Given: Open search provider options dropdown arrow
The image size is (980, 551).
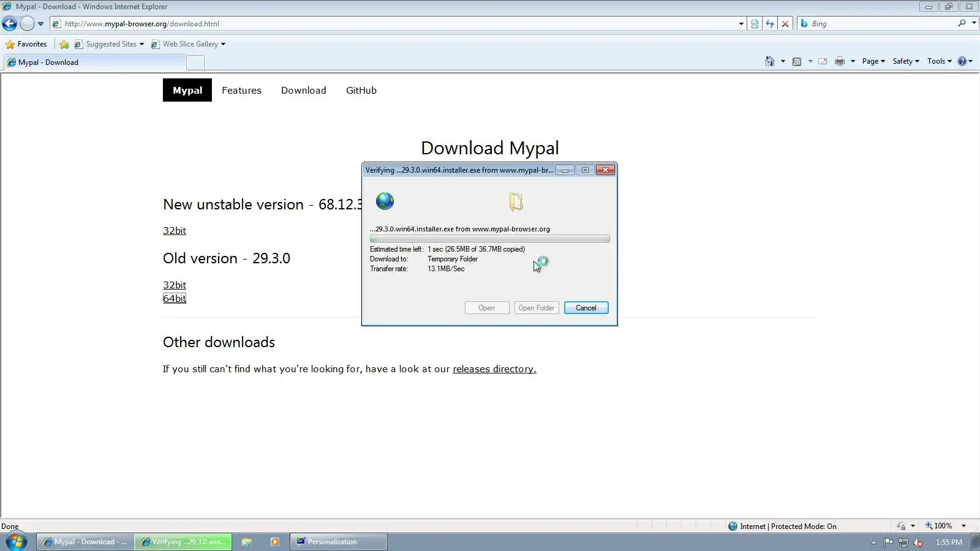Looking at the screenshot, I should 974,23.
